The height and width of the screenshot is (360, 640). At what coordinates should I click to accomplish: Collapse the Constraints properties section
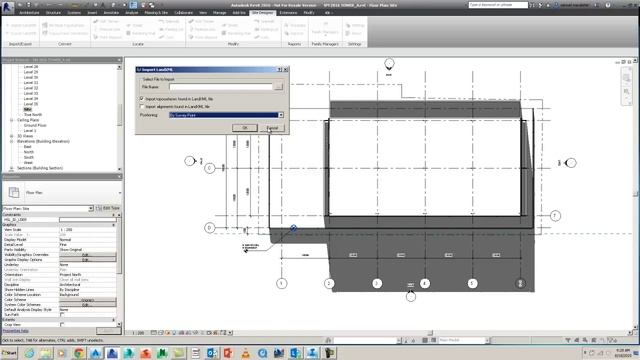pyautogui.click(x=113, y=215)
